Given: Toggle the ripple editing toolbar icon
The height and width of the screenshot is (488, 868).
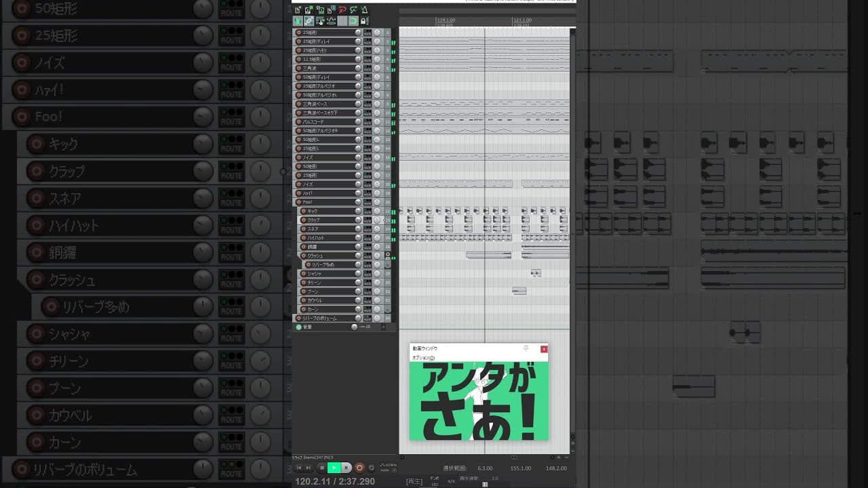Looking at the screenshot, I should coord(320,21).
